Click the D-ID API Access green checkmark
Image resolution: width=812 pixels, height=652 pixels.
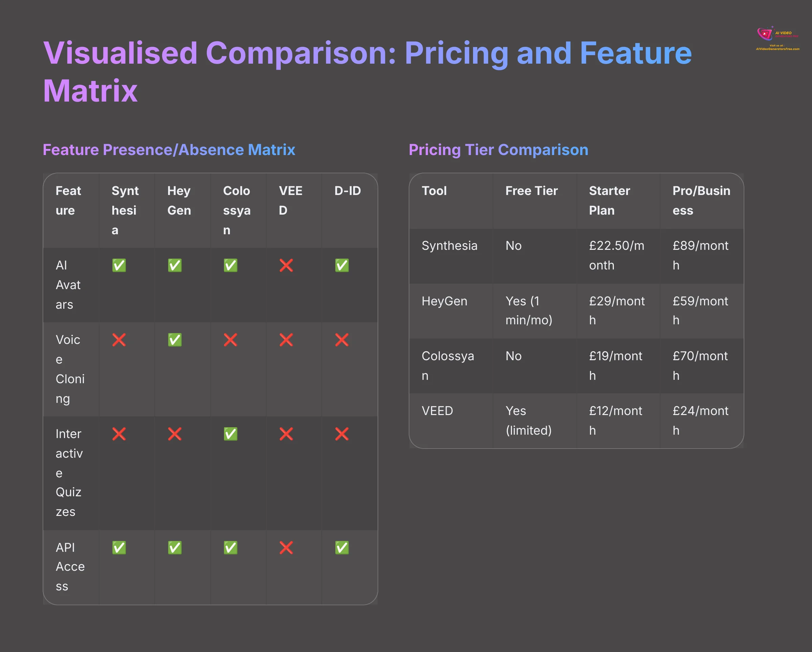[342, 548]
